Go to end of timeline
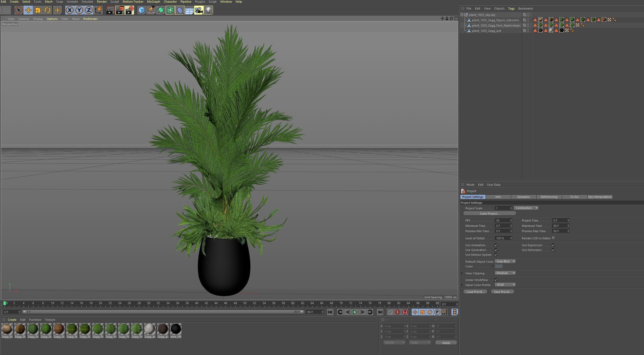This screenshot has height=355, width=644. 380,312
